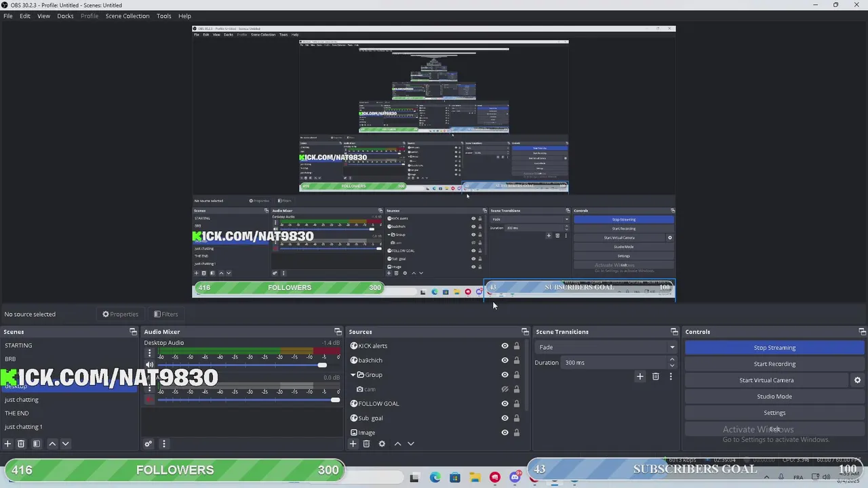Show hidden system tray icons chevron

(767, 477)
